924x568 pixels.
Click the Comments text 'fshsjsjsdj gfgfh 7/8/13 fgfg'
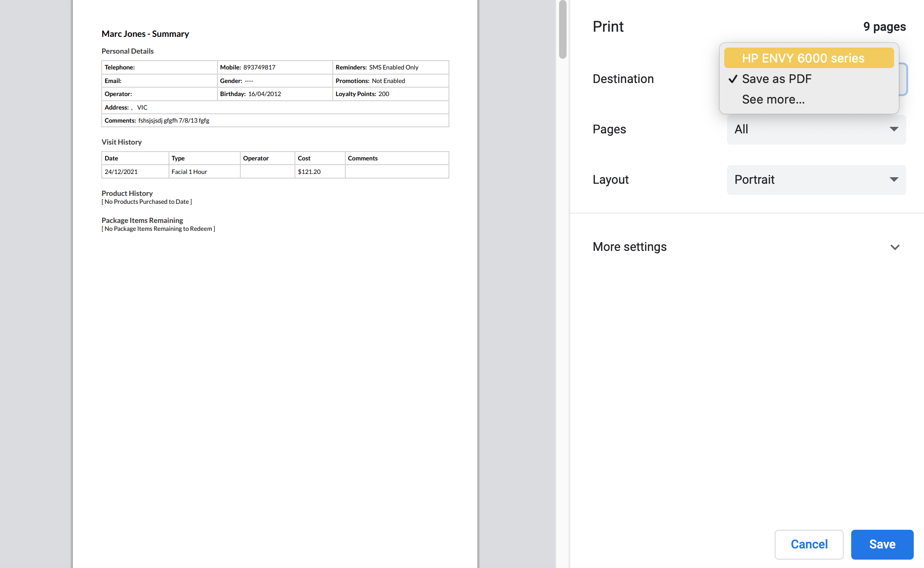click(174, 120)
